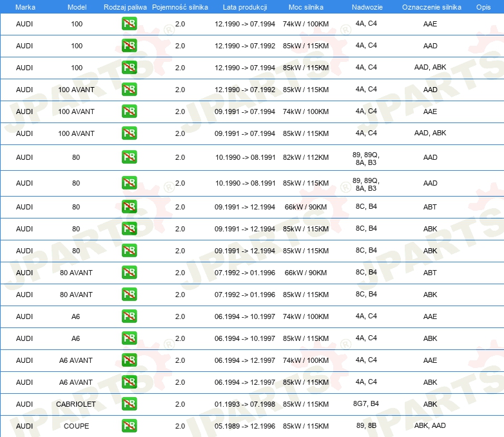The height and width of the screenshot is (437, 504).
Task: Click the Rodzaj paliwa column header
Action: 125,7
